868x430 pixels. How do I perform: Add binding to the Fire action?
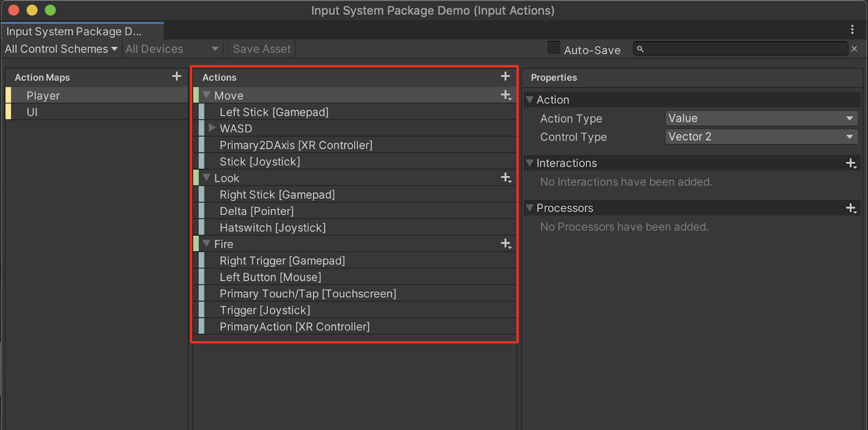click(x=506, y=244)
